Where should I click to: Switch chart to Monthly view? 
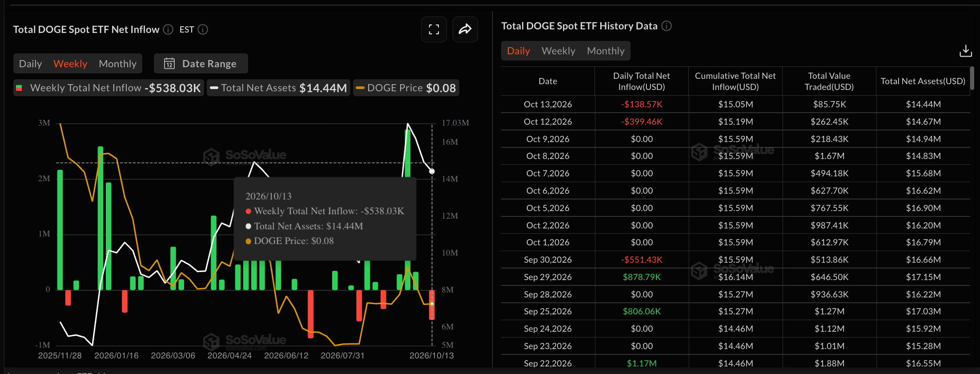pyautogui.click(x=118, y=64)
